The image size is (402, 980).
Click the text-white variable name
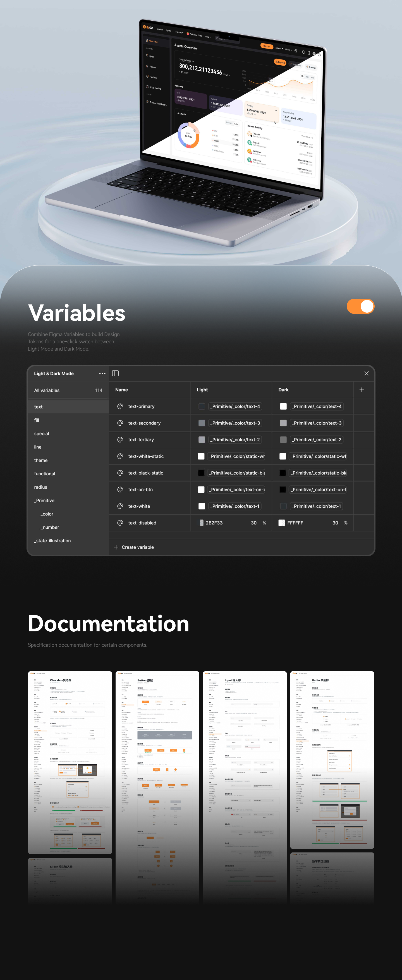point(139,506)
